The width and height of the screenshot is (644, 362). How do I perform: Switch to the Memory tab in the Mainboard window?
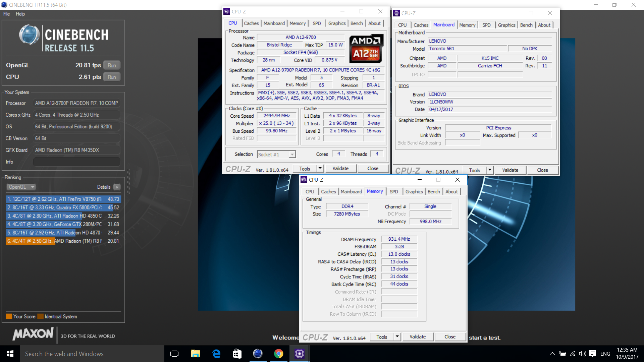click(467, 25)
